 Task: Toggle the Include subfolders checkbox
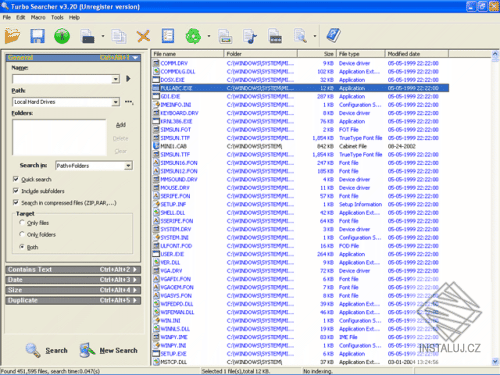[15, 191]
